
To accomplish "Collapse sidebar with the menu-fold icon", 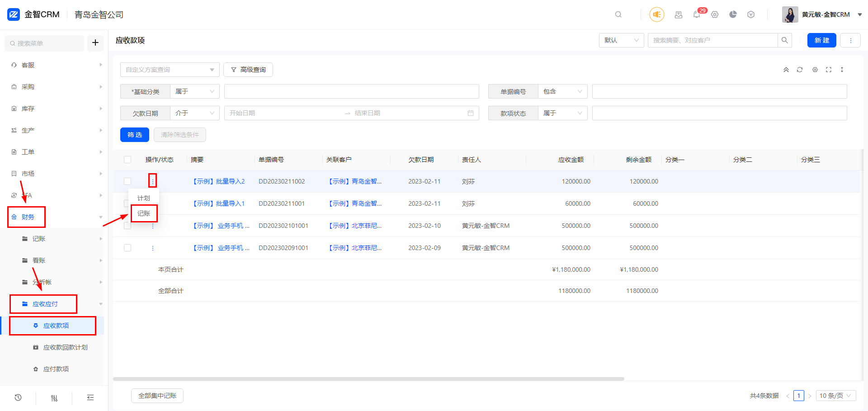I will (x=90, y=397).
